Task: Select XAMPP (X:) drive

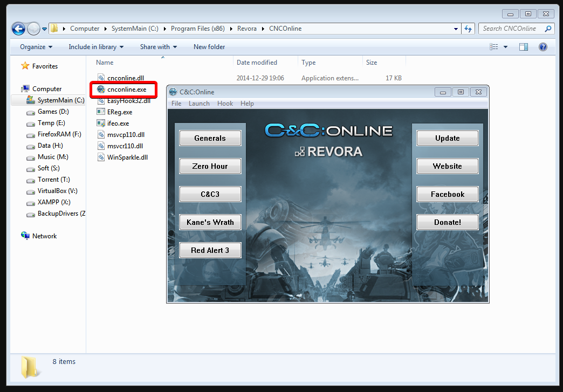Action: pos(49,202)
